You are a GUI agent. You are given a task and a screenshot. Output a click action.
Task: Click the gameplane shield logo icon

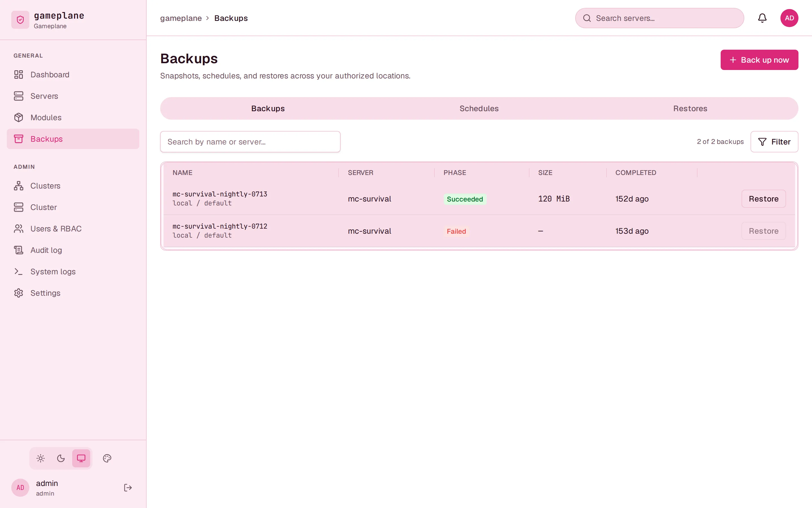pyautogui.click(x=20, y=20)
